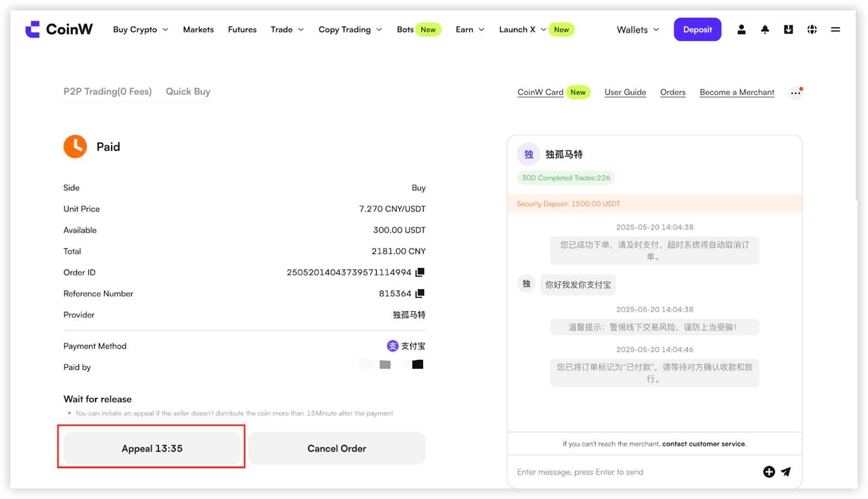
Task: Click the 支付宝 payment method label
Action: [x=413, y=346]
